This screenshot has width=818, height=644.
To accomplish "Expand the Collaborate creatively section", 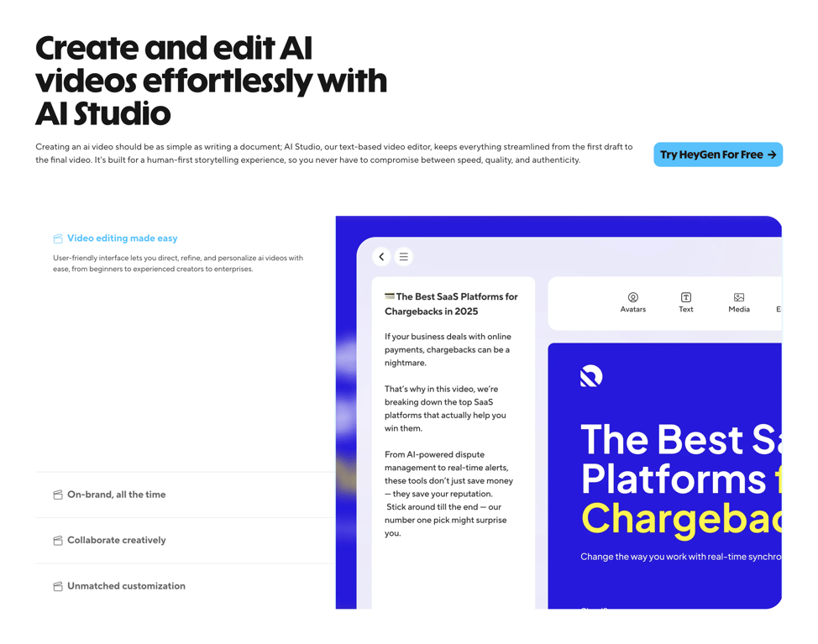I will (x=185, y=540).
